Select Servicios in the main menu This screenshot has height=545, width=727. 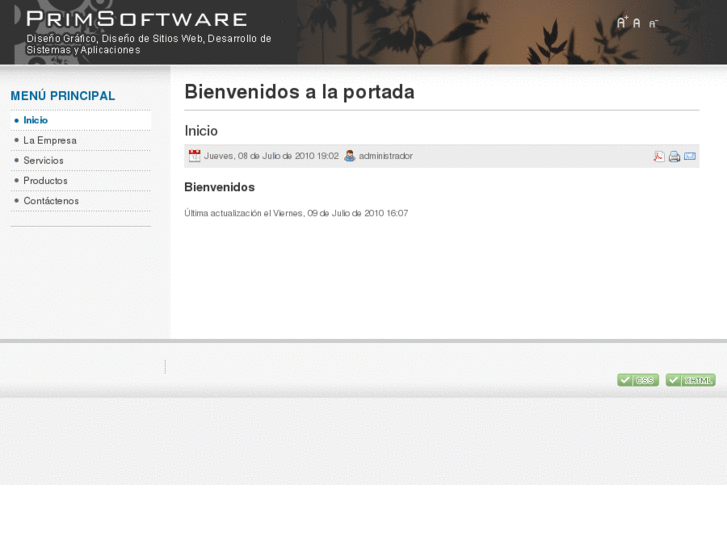(x=81, y=160)
